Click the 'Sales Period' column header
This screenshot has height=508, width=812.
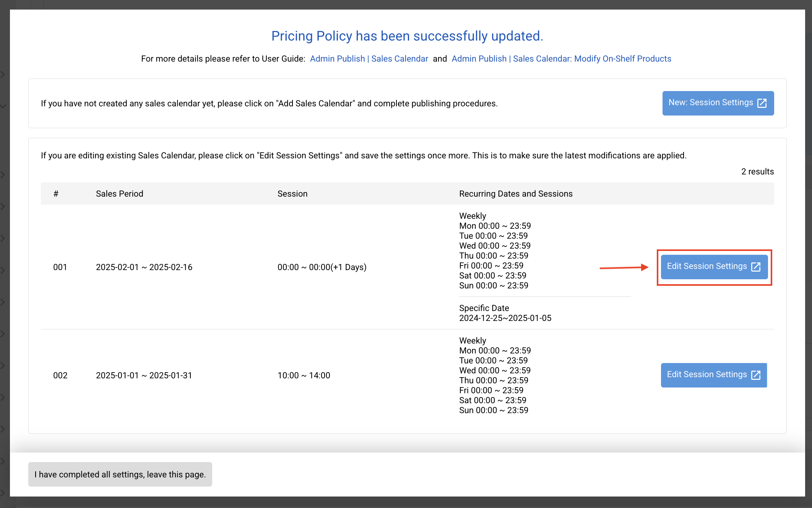(119, 194)
